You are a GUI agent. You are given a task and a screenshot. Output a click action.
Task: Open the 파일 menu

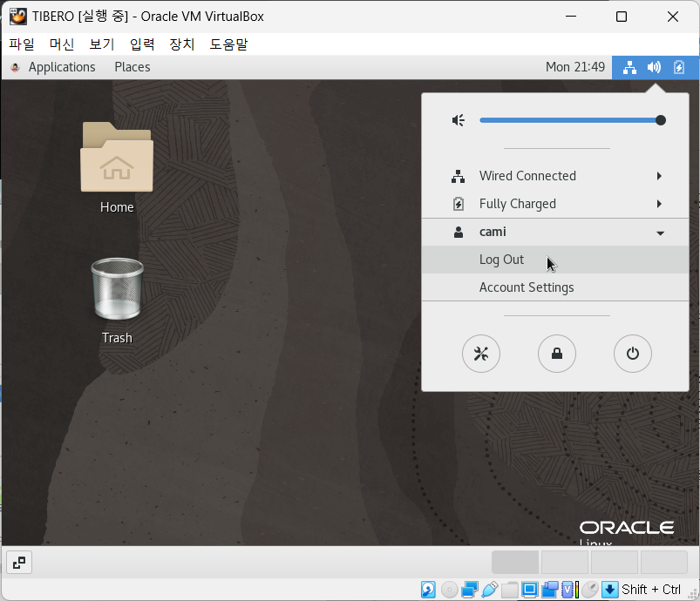click(22, 44)
